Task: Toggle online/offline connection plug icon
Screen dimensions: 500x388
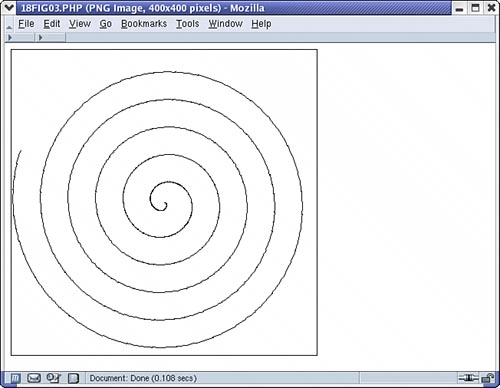Action: click(x=468, y=378)
